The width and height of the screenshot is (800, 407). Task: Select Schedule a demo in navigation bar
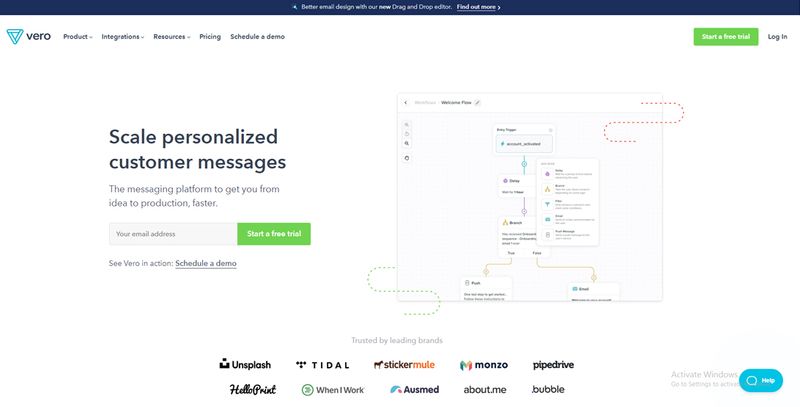(258, 37)
